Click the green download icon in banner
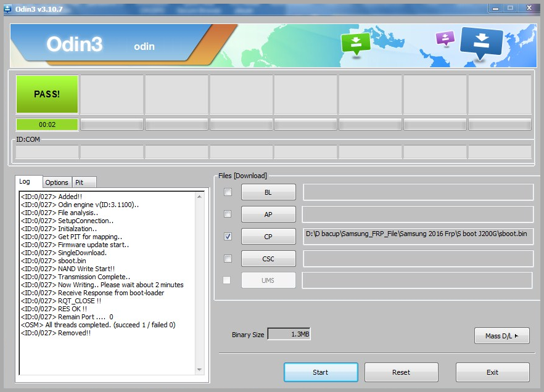This screenshot has width=544, height=392. tap(356, 44)
